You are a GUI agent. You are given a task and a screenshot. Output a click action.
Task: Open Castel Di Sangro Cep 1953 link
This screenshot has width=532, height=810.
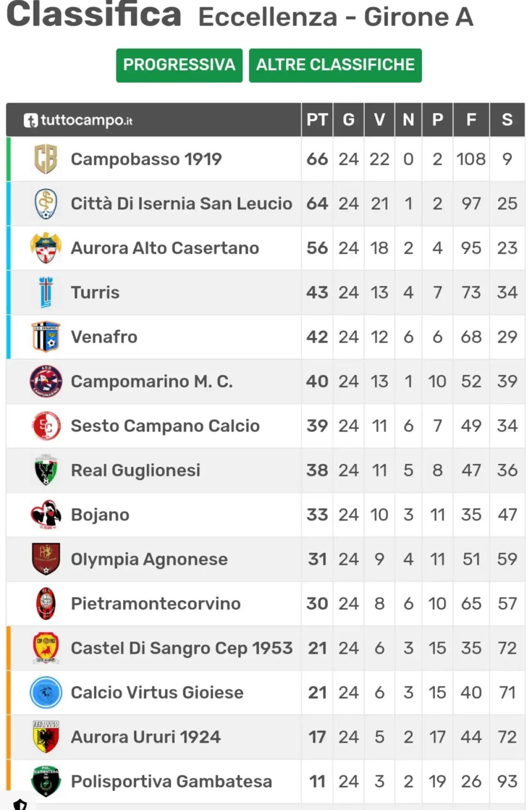point(182,648)
